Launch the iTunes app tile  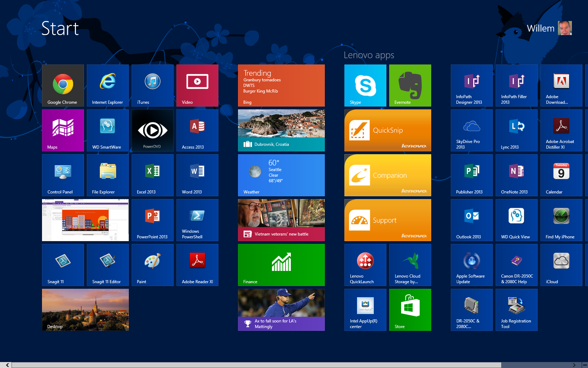coord(153,86)
